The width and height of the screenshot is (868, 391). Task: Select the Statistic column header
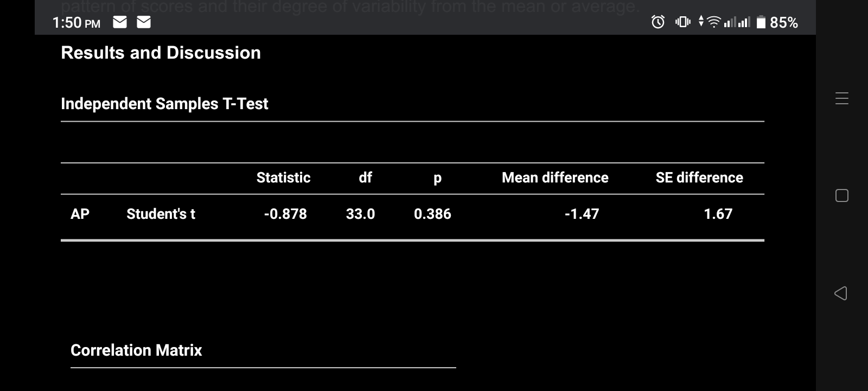pyautogui.click(x=284, y=178)
